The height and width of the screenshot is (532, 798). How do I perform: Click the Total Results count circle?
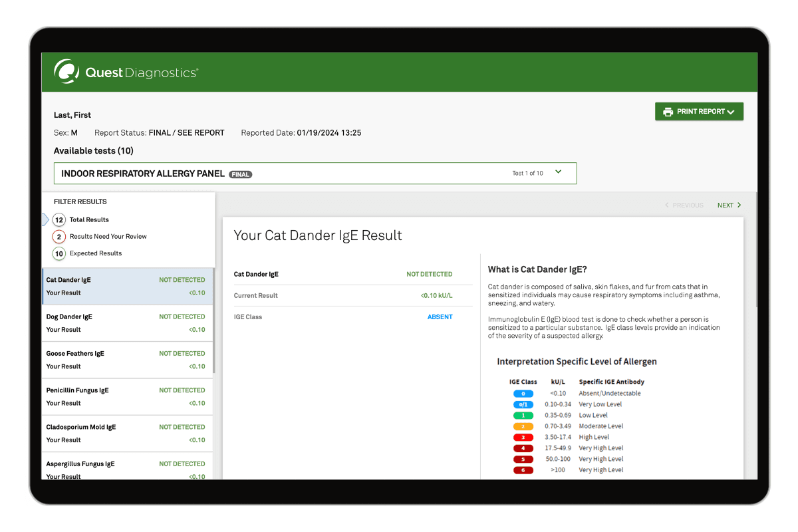[59, 219]
